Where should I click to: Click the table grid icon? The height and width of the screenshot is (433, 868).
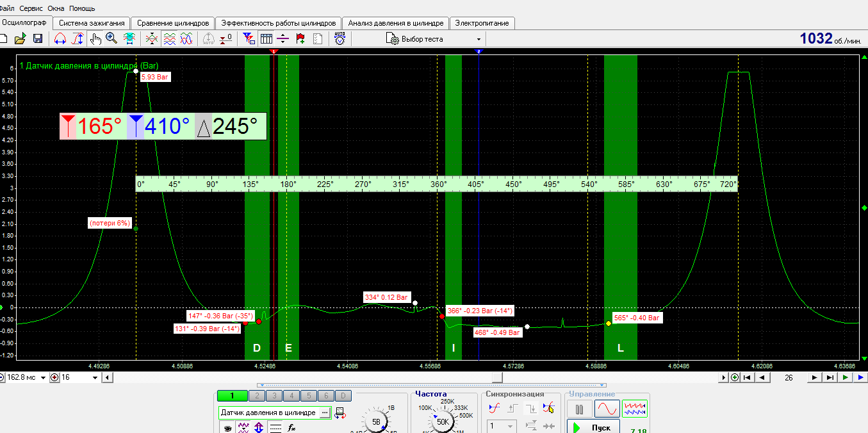coord(266,38)
